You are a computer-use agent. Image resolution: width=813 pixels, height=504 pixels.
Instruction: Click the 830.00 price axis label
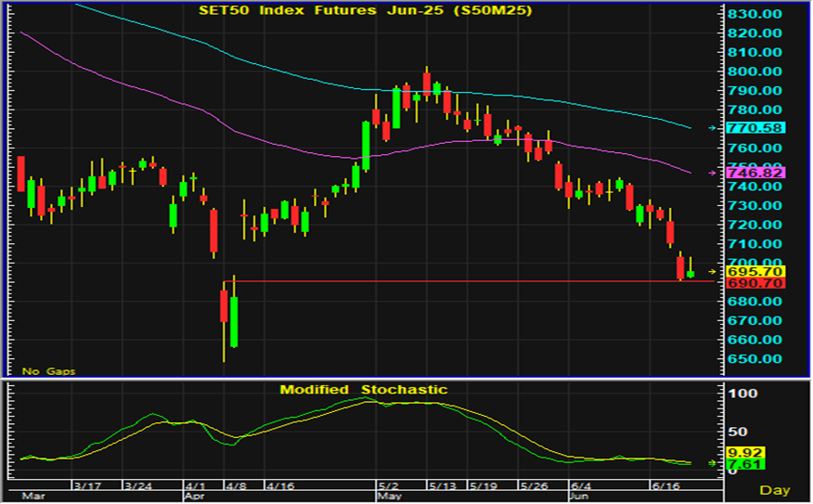point(755,14)
